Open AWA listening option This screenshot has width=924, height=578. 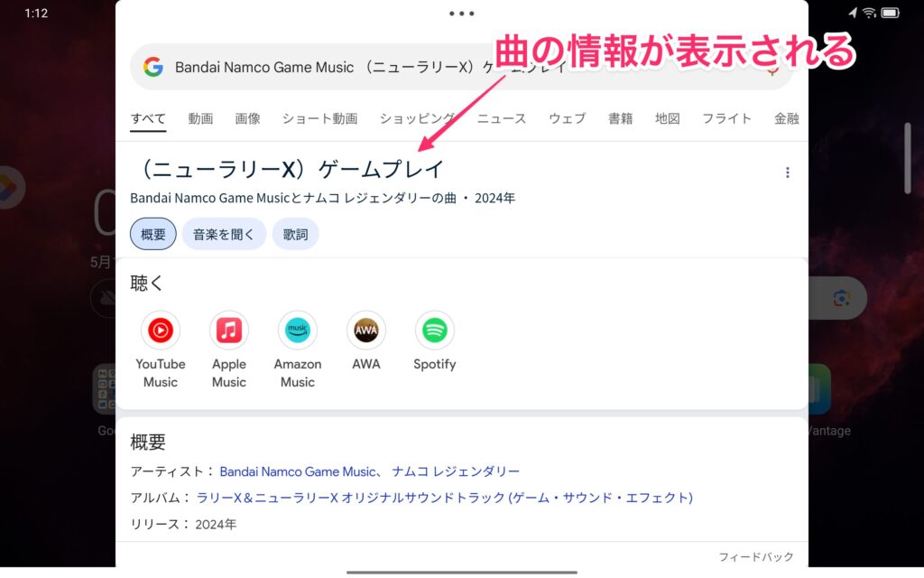click(x=366, y=341)
